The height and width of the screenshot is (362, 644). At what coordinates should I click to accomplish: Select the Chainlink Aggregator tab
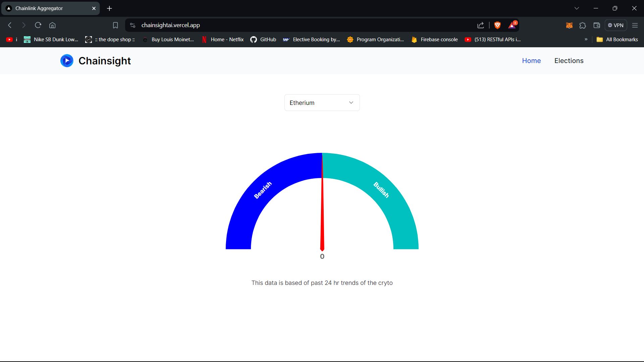(x=50, y=8)
